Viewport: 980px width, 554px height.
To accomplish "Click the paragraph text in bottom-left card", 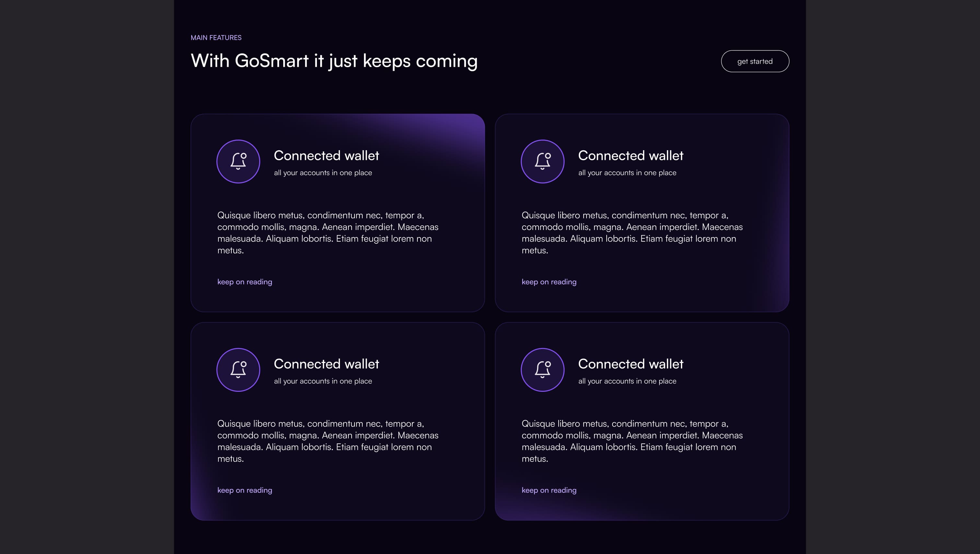I will (x=328, y=441).
